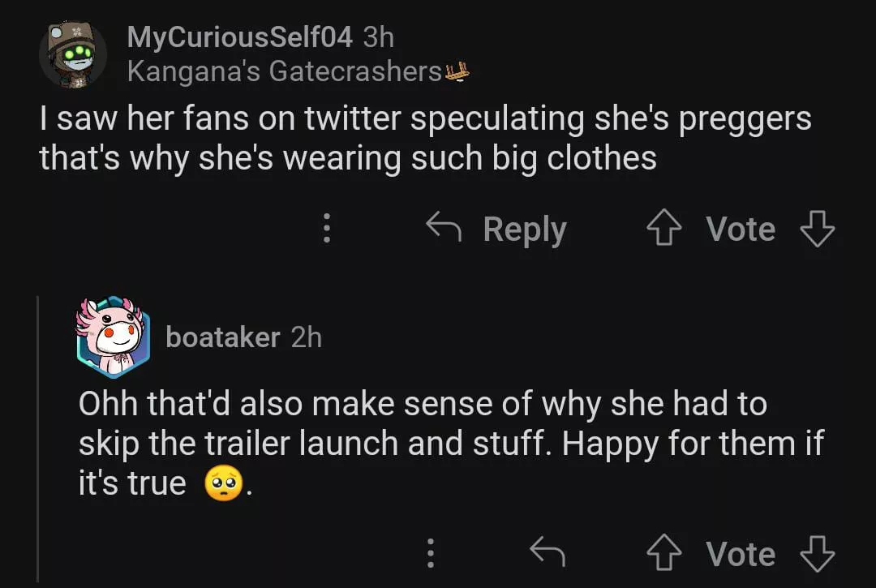Tap the Vote label on boataker's reply
The height and width of the screenshot is (588, 876).
tap(740, 555)
